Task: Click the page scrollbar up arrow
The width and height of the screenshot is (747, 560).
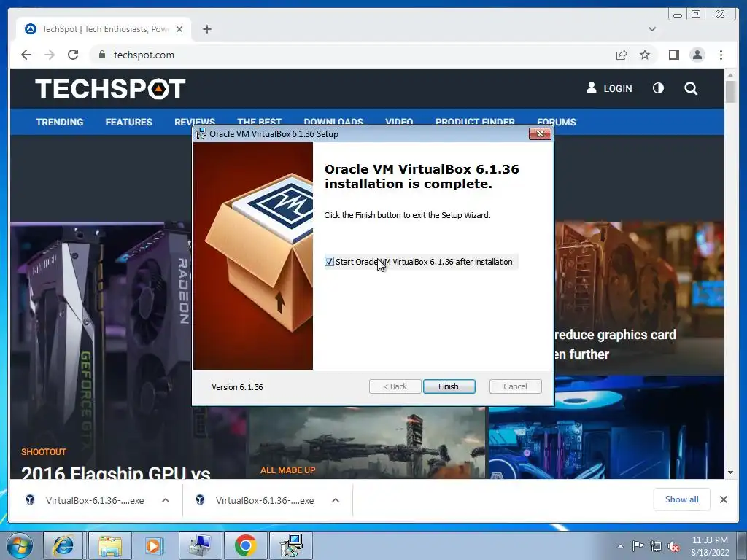Action: (731, 75)
